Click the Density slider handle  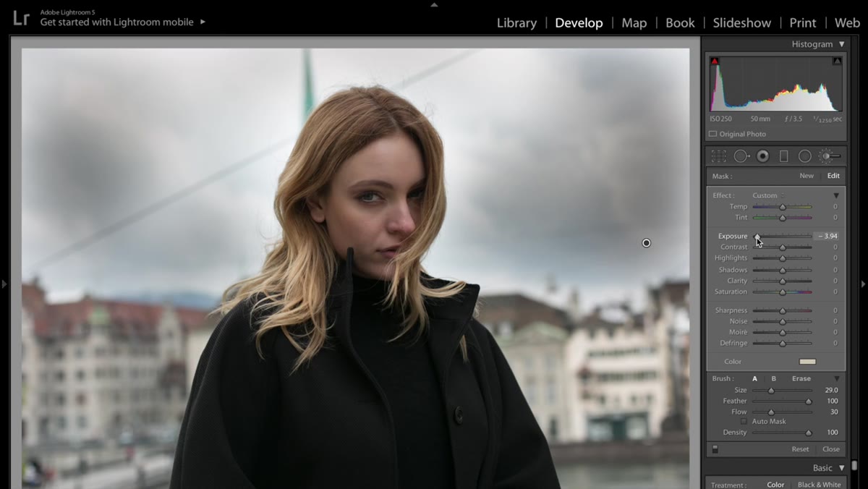pyautogui.click(x=809, y=433)
